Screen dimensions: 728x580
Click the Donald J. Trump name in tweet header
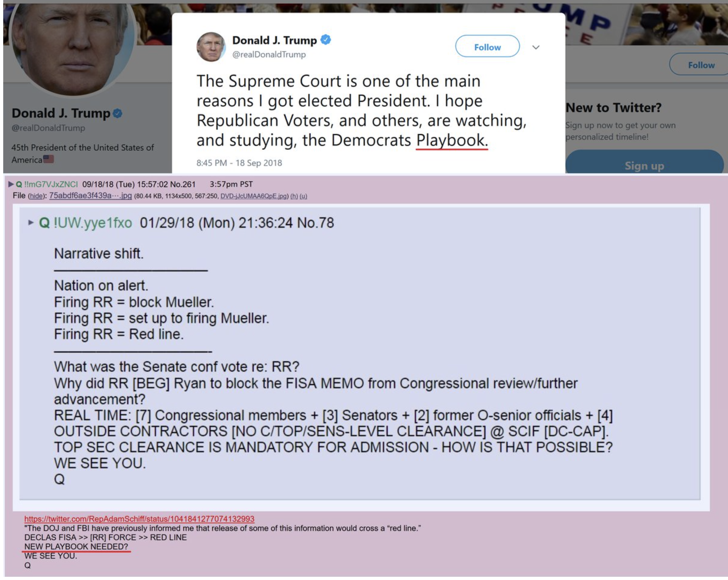pos(275,40)
